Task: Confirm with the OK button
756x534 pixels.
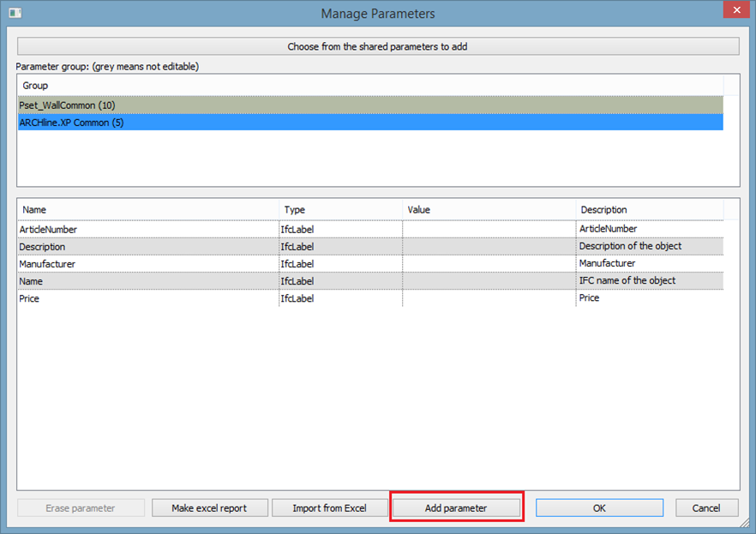Action: click(x=599, y=508)
